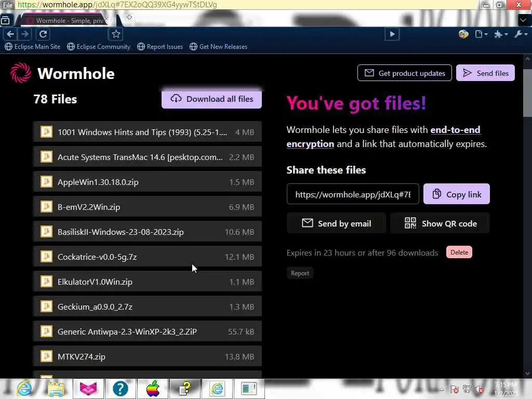Select file name 'AppleWin1.30.18.0.zip'
The height and width of the screenshot is (399, 532).
coord(98,182)
